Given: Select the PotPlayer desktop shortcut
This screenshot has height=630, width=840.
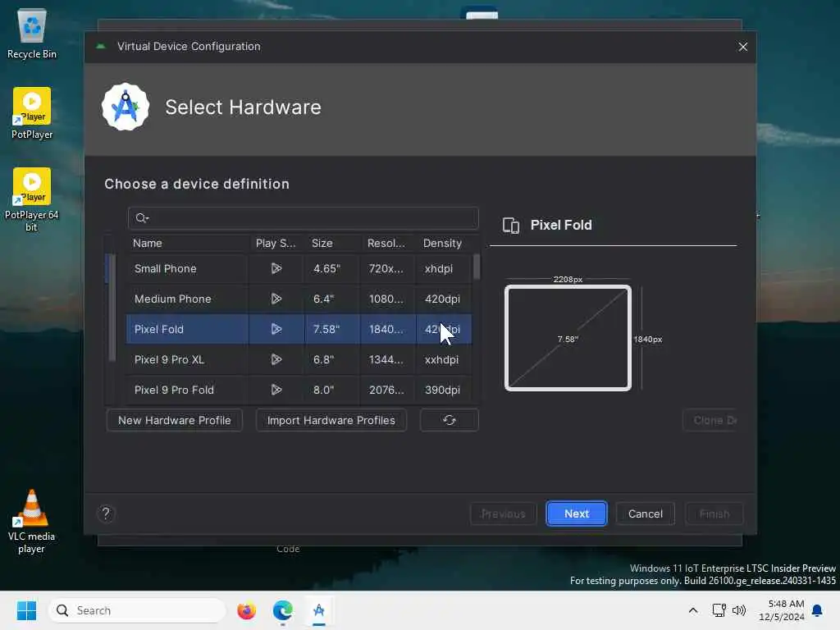Looking at the screenshot, I should pos(32,113).
